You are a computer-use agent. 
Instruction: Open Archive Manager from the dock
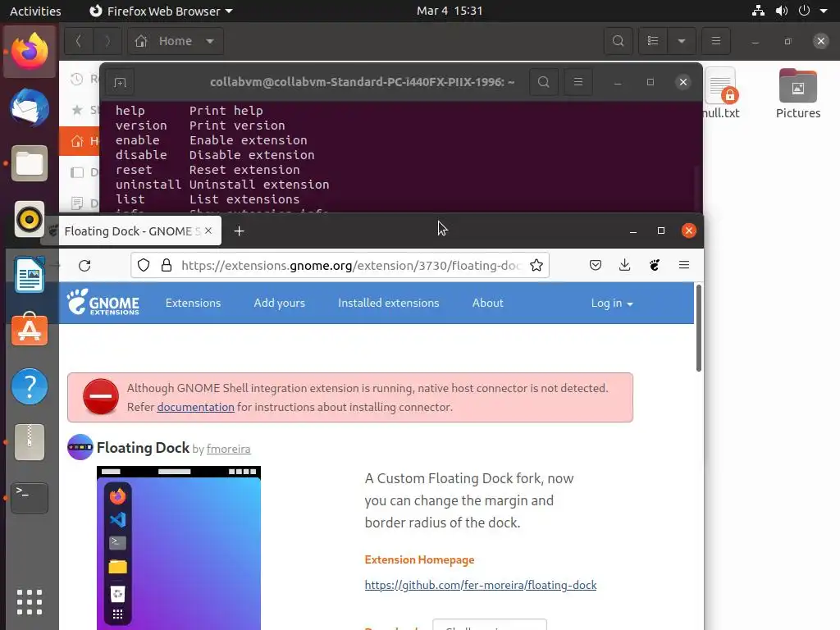click(x=30, y=442)
